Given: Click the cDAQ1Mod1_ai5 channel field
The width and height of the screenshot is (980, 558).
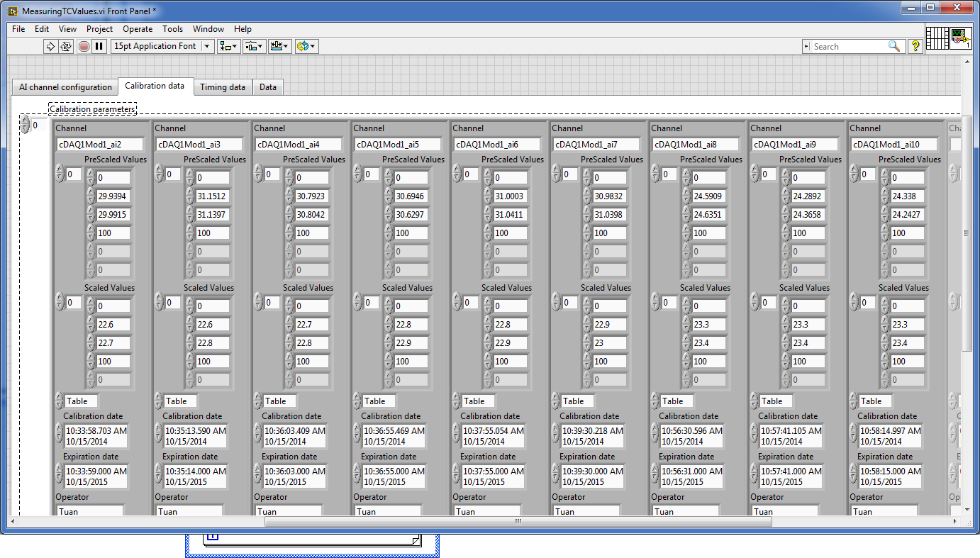Looking at the screenshot, I should (x=398, y=144).
